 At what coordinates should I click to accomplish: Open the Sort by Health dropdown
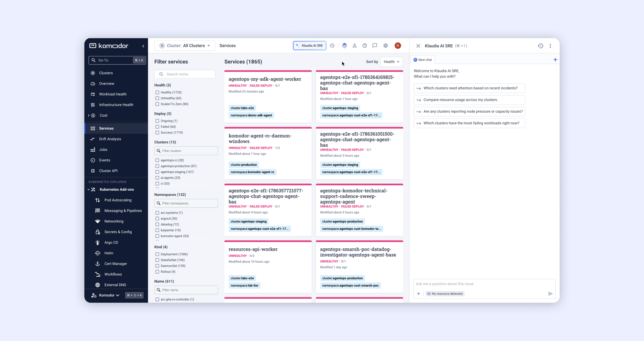pyautogui.click(x=391, y=62)
